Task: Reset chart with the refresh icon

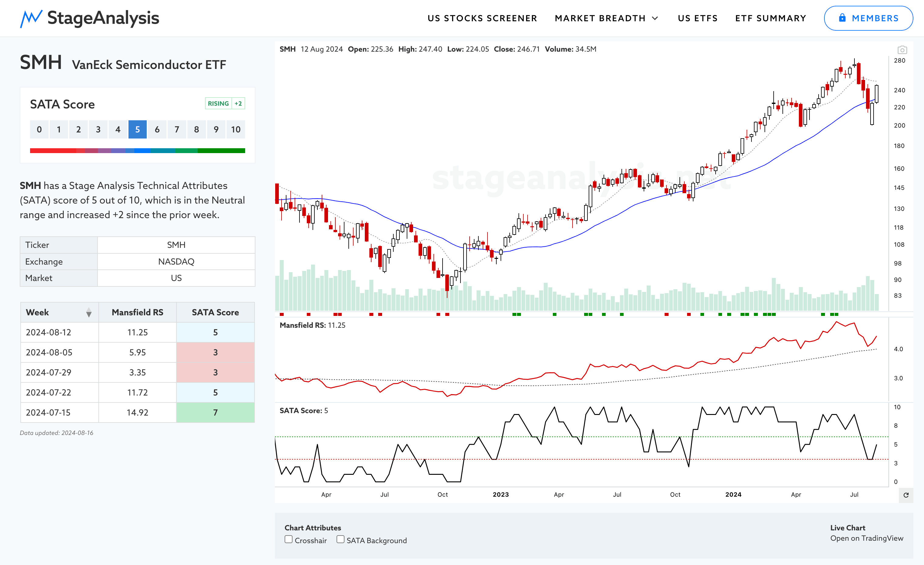Action: click(x=906, y=495)
